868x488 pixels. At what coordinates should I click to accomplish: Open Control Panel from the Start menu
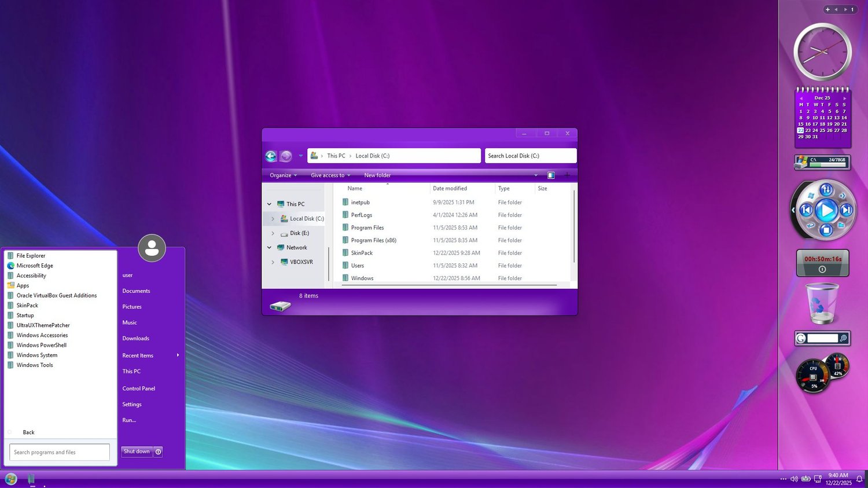pos(139,388)
